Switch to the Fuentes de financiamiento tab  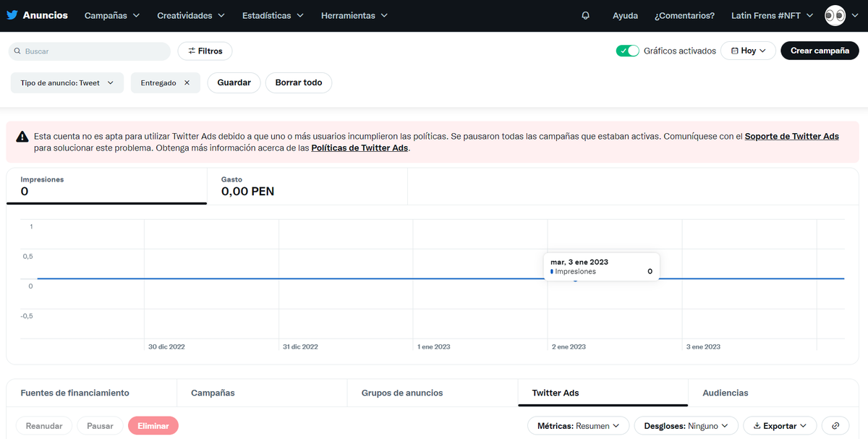pyautogui.click(x=91, y=393)
